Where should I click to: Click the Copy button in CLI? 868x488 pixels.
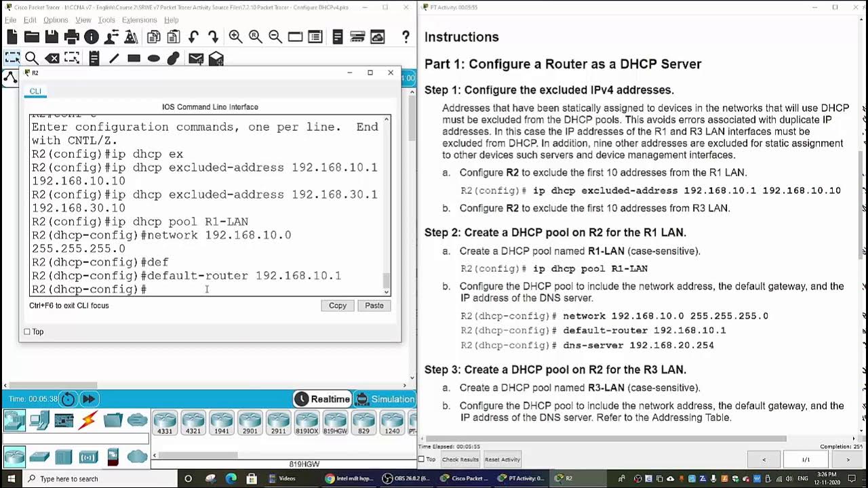pos(338,306)
